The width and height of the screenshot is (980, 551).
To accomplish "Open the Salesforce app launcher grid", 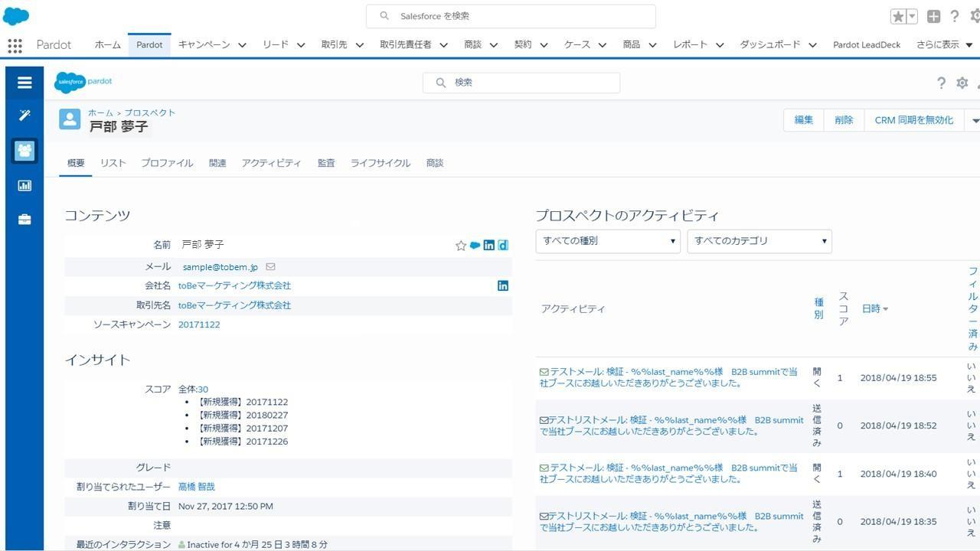I will 15,45.
